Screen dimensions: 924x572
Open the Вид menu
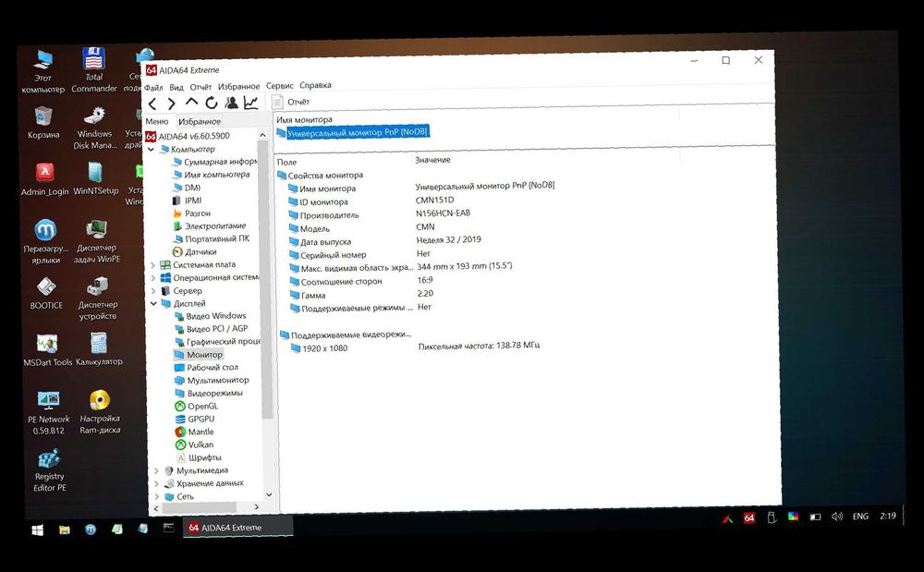pyautogui.click(x=176, y=87)
